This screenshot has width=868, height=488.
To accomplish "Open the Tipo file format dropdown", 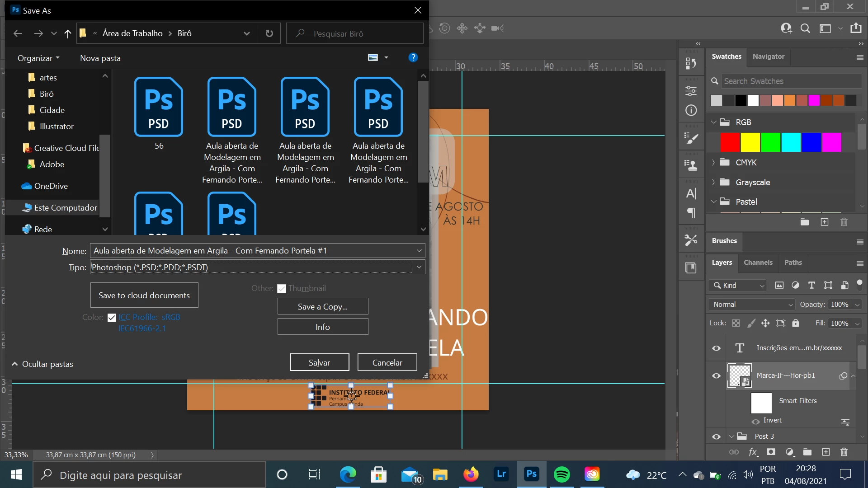I will pos(419,267).
